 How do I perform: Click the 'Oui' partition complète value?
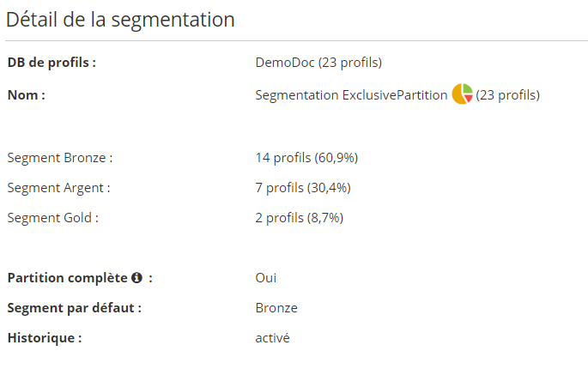266,278
